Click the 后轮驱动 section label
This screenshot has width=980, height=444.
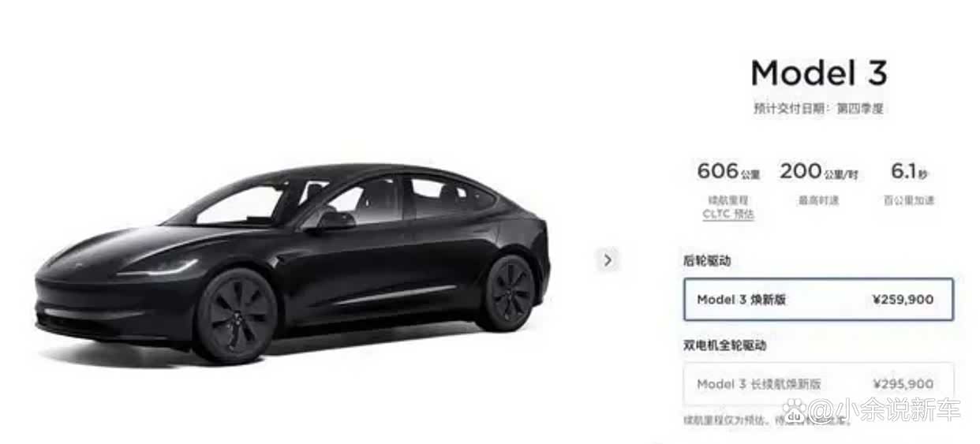tap(707, 260)
